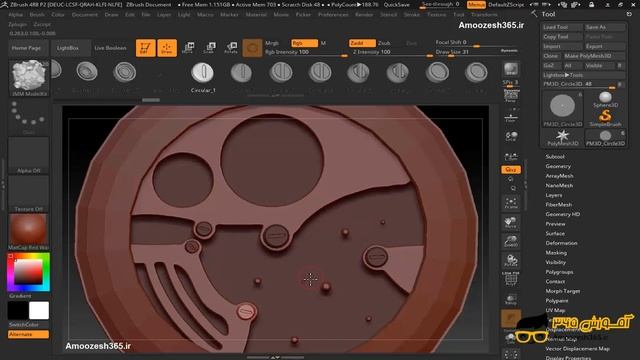Toggle the Draw mode button
Viewport: 640px width, 360px height.
(x=167, y=48)
